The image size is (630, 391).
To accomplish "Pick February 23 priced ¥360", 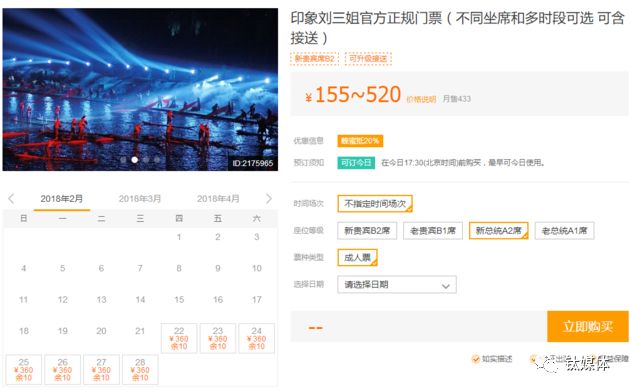I will pyautogui.click(x=218, y=338).
